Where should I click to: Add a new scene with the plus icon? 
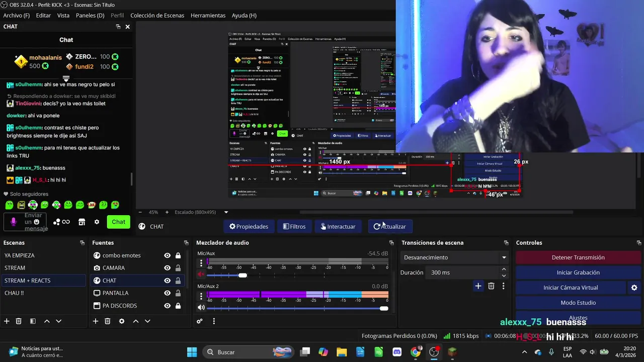click(7, 321)
